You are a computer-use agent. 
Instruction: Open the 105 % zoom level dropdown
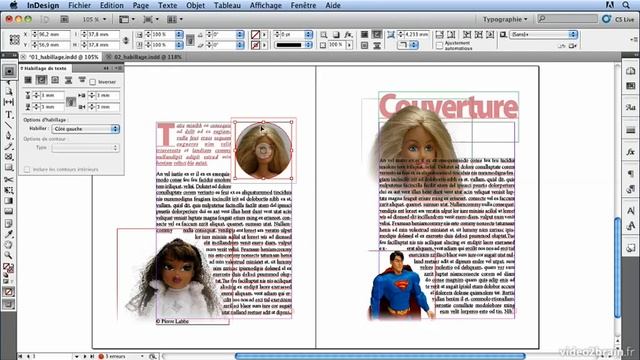tap(94, 19)
